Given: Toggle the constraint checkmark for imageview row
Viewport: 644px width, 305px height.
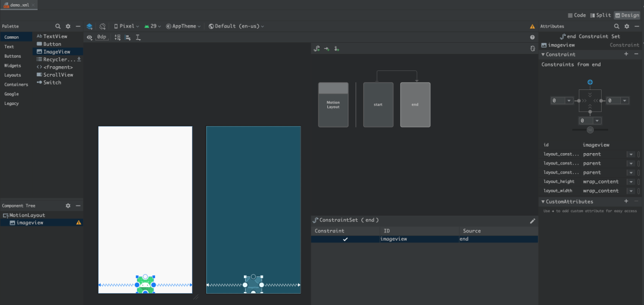Looking at the screenshot, I should tap(345, 239).
